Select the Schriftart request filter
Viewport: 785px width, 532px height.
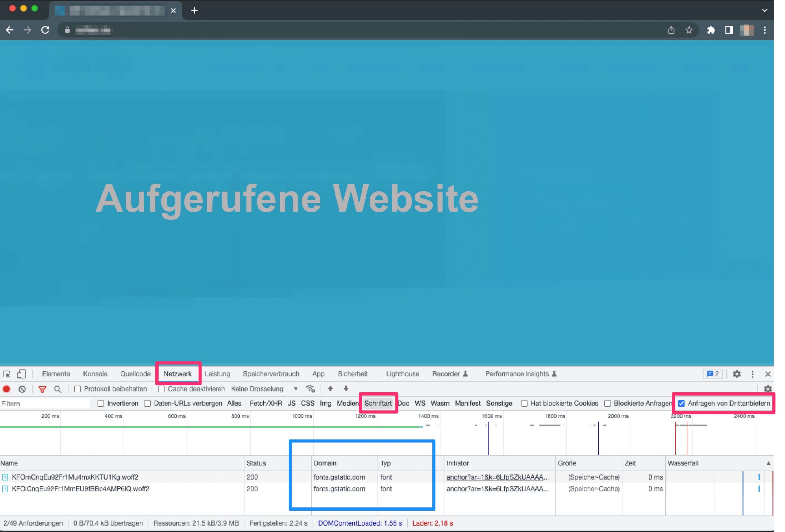(378, 403)
